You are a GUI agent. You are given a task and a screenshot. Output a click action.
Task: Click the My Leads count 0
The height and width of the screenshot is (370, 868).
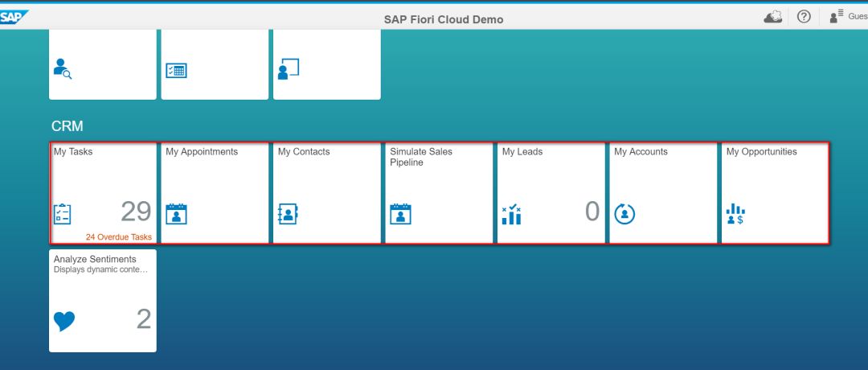tap(592, 212)
